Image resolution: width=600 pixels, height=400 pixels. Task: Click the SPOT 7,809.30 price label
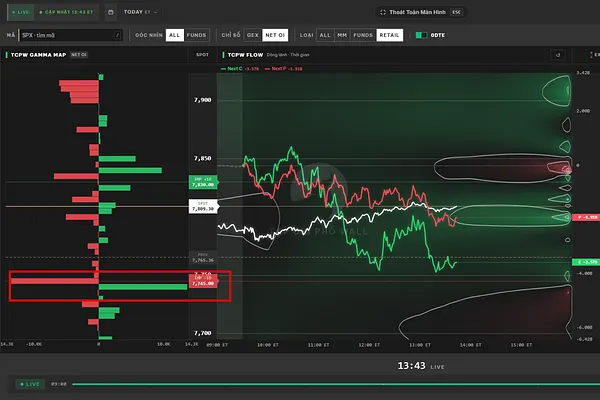click(x=203, y=207)
